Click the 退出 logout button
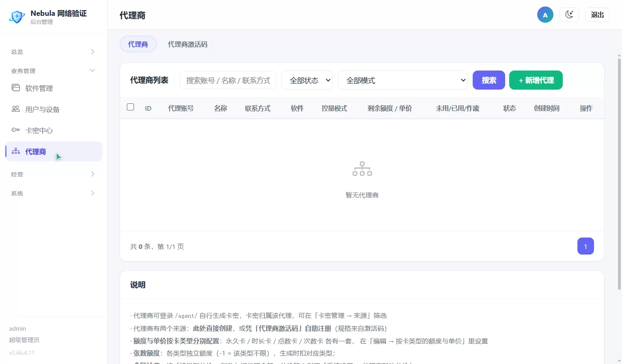Image resolution: width=622 pixels, height=364 pixels. 597,15
